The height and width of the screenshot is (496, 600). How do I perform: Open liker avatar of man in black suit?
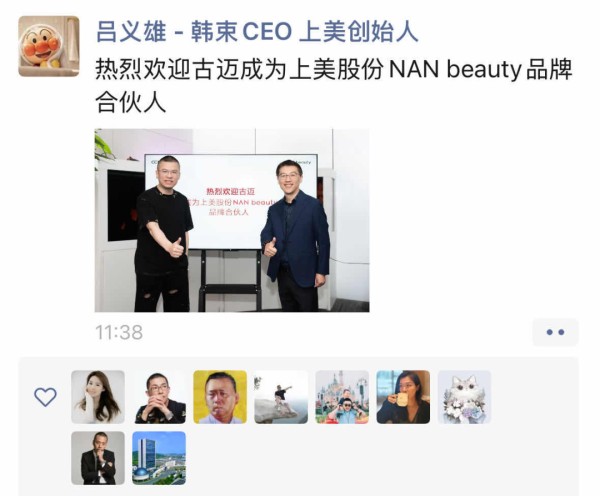pos(98,458)
